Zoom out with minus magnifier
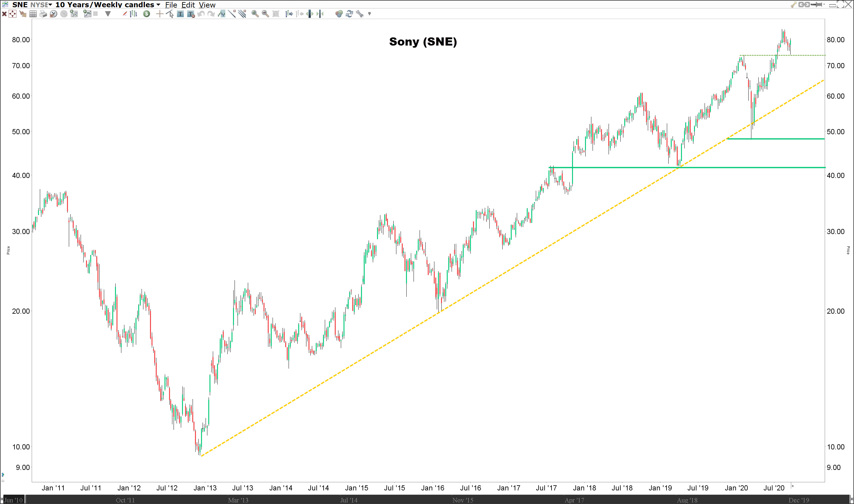The height and width of the screenshot is (504, 854). [x=265, y=14]
